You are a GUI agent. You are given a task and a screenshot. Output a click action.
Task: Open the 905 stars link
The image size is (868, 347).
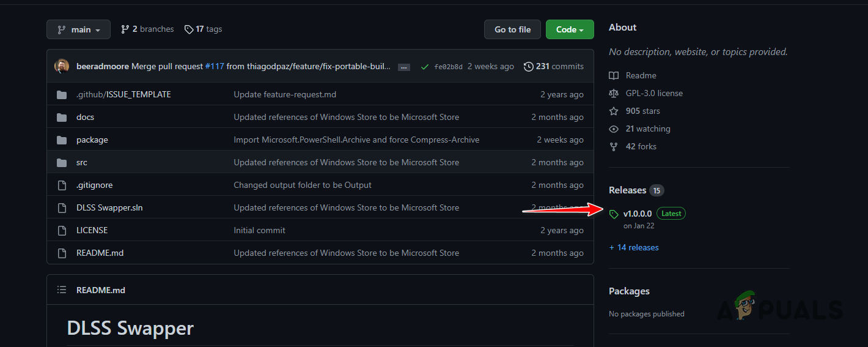642,111
